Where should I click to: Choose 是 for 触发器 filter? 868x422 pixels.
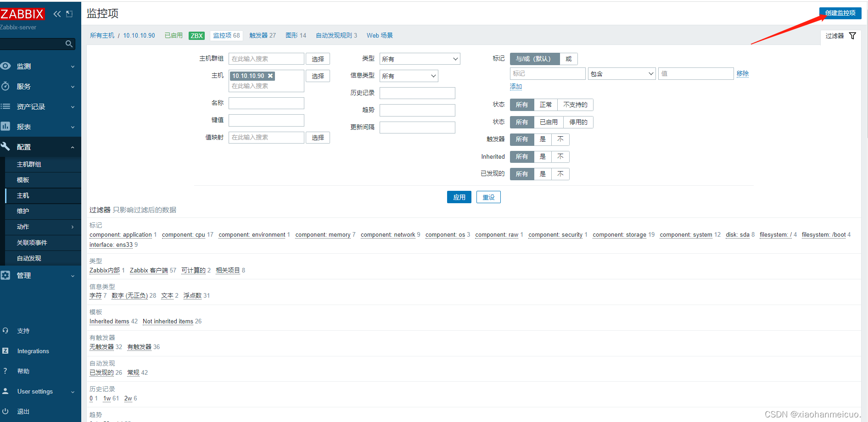point(543,139)
